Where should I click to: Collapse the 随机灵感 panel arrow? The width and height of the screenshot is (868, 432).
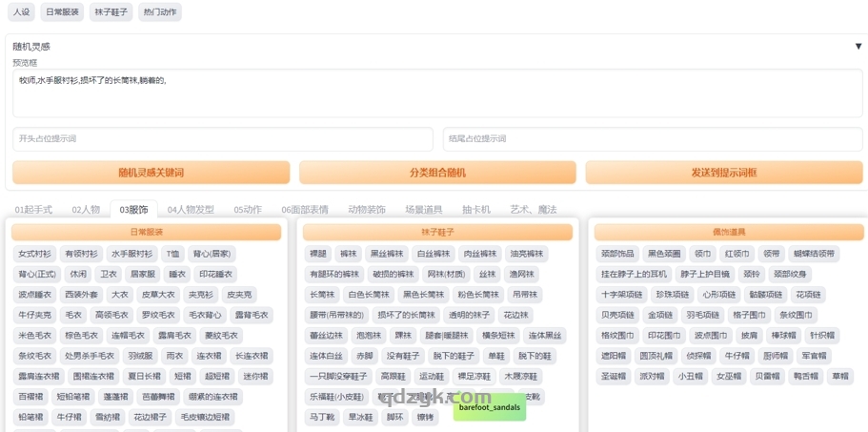[858, 46]
